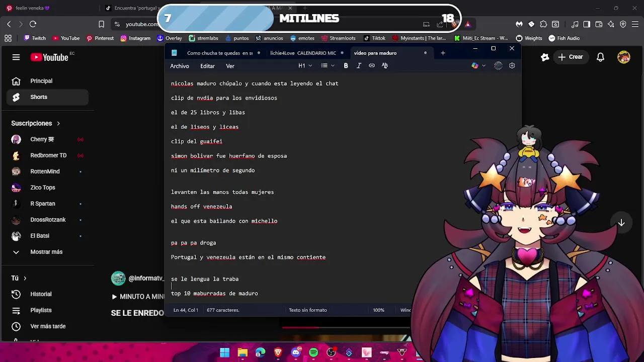Open the browser main menu
This screenshot has height=362, width=644.
tap(635, 24)
